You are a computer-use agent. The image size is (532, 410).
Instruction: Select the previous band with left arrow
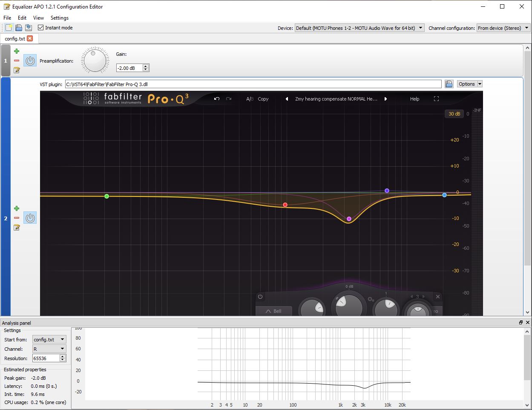click(411, 297)
